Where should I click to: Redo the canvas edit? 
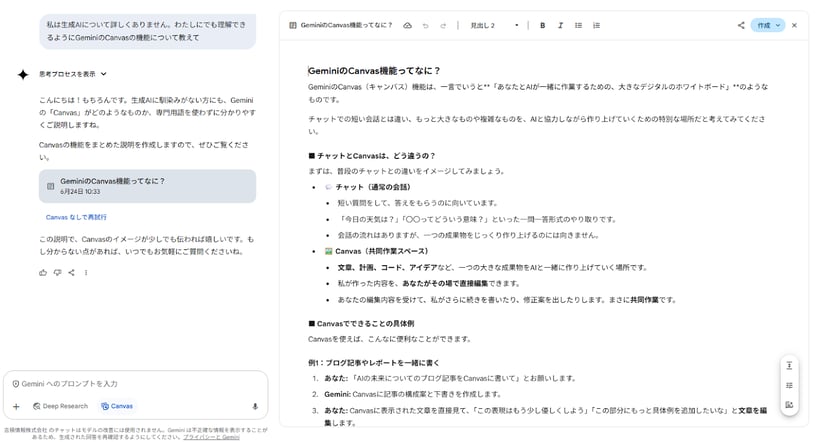coord(443,26)
